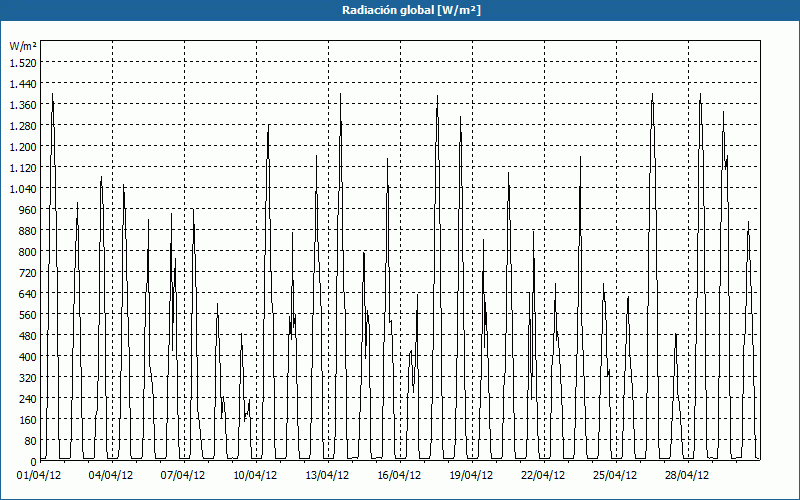Click the 01/04/12 date label
Screen dimensions: 800x500
pyautogui.click(x=39, y=475)
